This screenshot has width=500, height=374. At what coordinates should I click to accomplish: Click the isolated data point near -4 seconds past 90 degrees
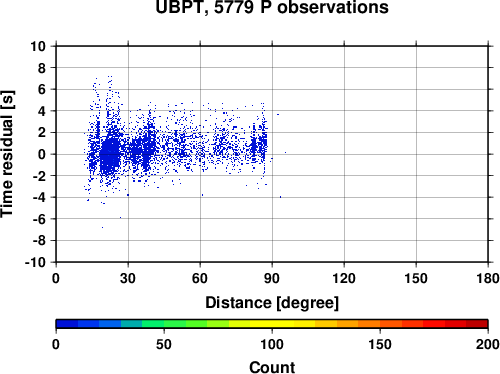280,197
